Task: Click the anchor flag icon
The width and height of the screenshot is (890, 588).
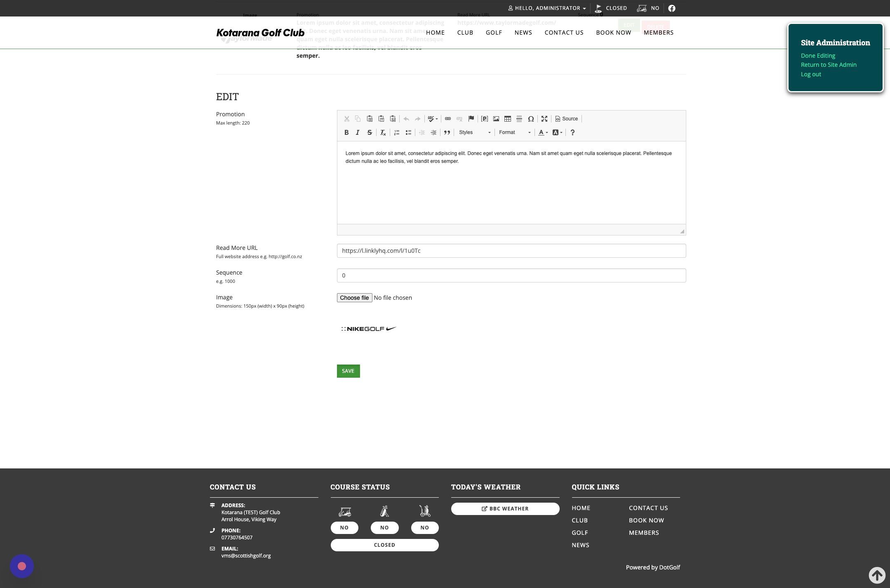Action: (x=471, y=119)
